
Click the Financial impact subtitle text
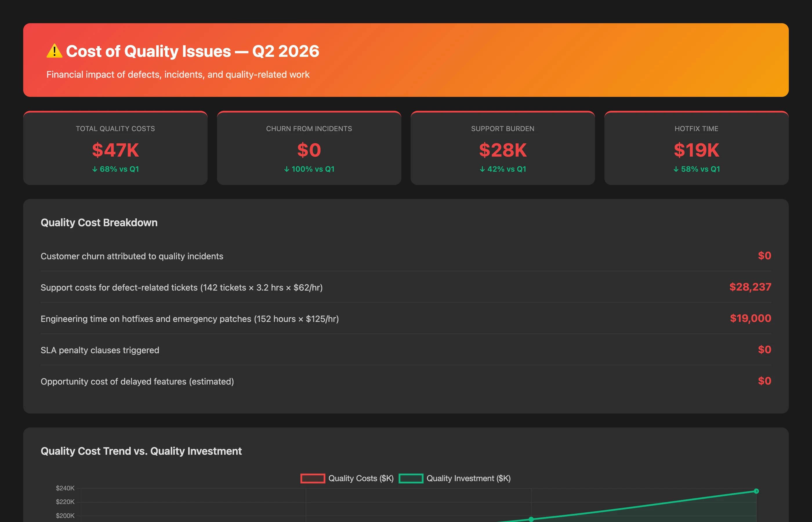tap(178, 75)
